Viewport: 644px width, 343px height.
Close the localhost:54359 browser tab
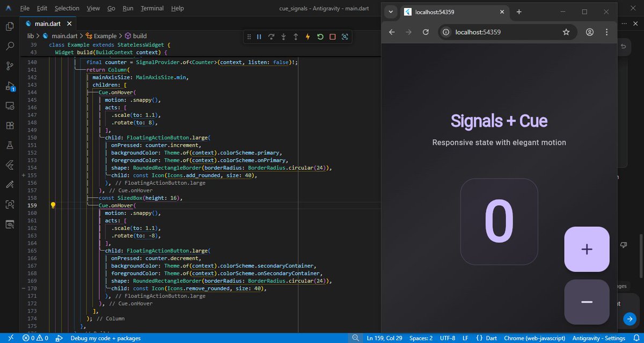501,12
